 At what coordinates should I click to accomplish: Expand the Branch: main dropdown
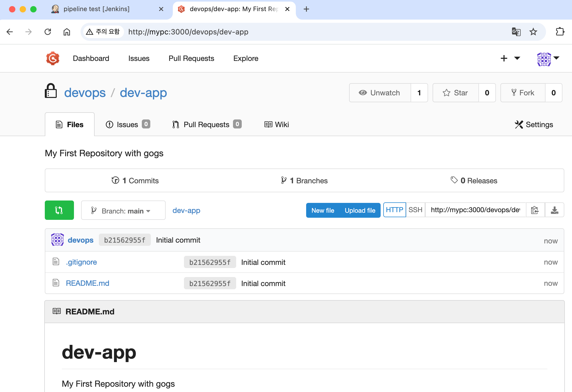click(123, 210)
